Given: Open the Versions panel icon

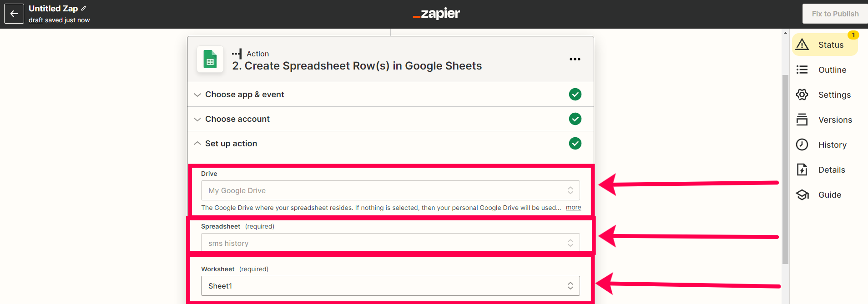Looking at the screenshot, I should coord(802,120).
